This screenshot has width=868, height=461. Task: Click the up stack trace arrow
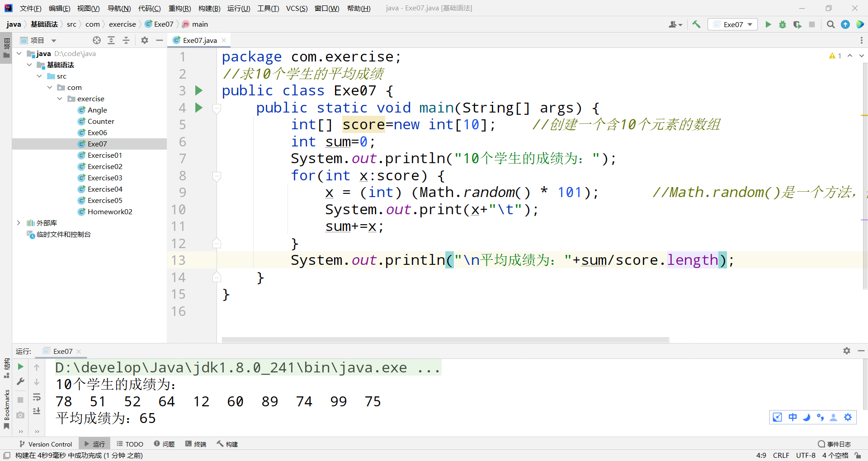(37, 367)
